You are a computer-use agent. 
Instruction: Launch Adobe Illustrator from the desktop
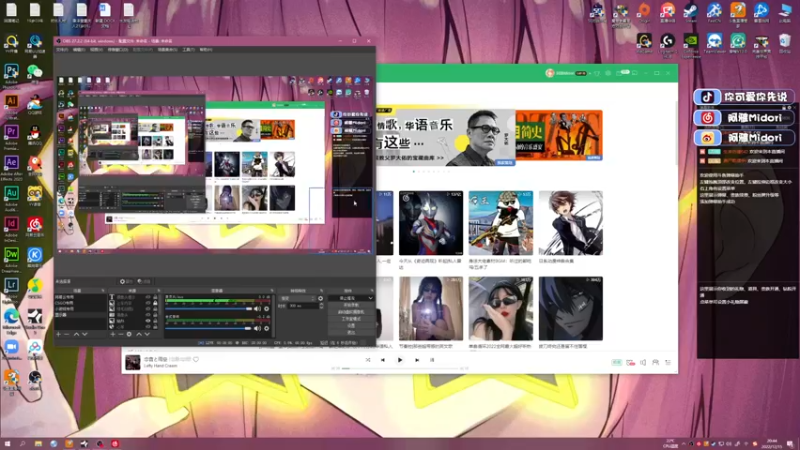11,102
